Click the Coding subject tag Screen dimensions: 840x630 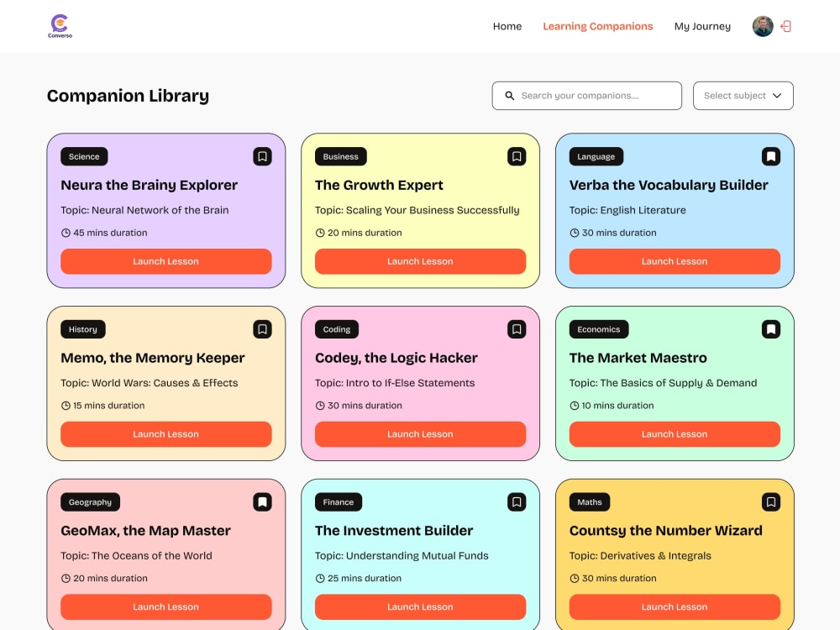click(x=337, y=329)
